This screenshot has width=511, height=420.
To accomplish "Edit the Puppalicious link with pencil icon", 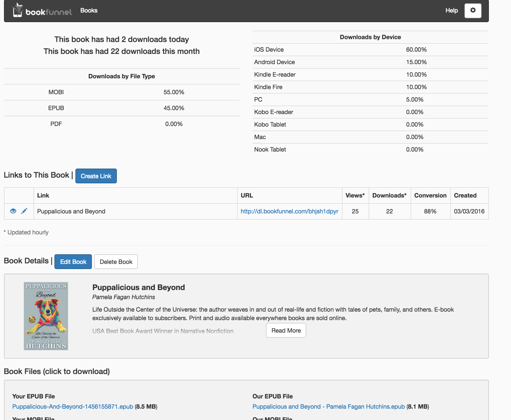I will tap(24, 211).
